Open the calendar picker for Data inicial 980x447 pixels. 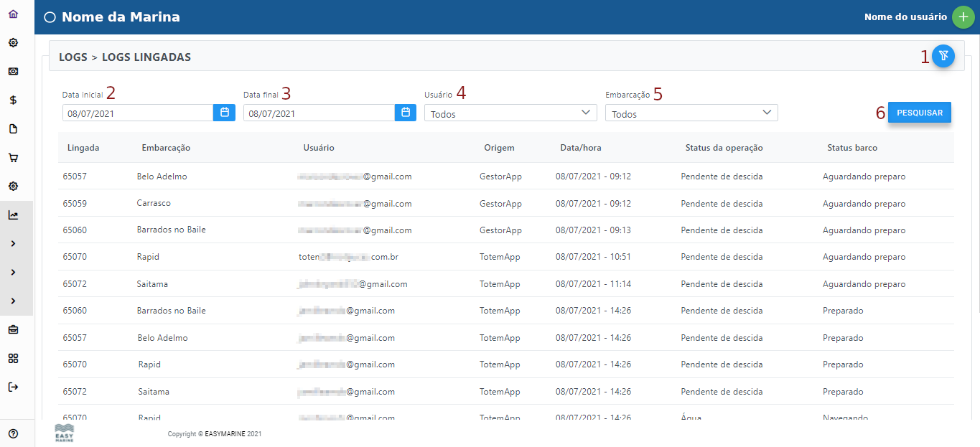pos(224,113)
